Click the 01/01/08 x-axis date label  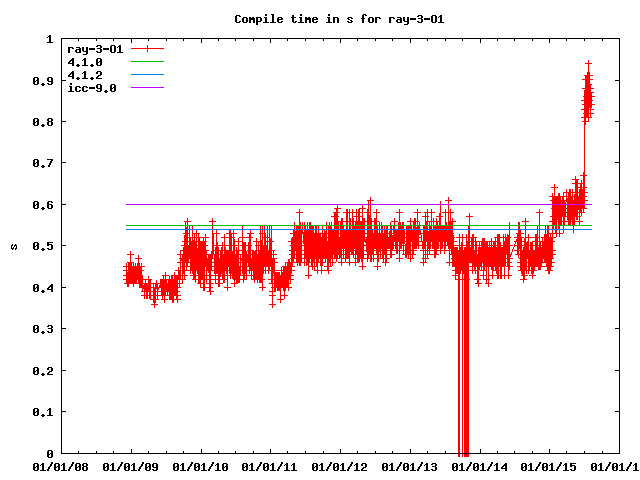pyautogui.click(x=62, y=467)
